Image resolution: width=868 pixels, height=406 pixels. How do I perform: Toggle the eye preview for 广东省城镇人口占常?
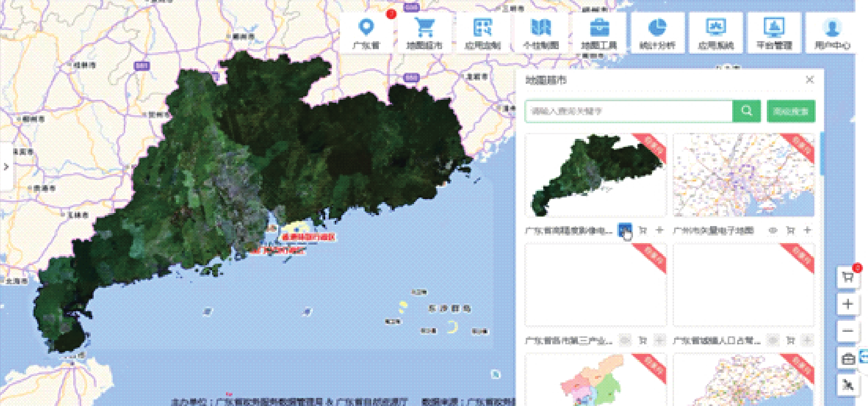tap(773, 340)
